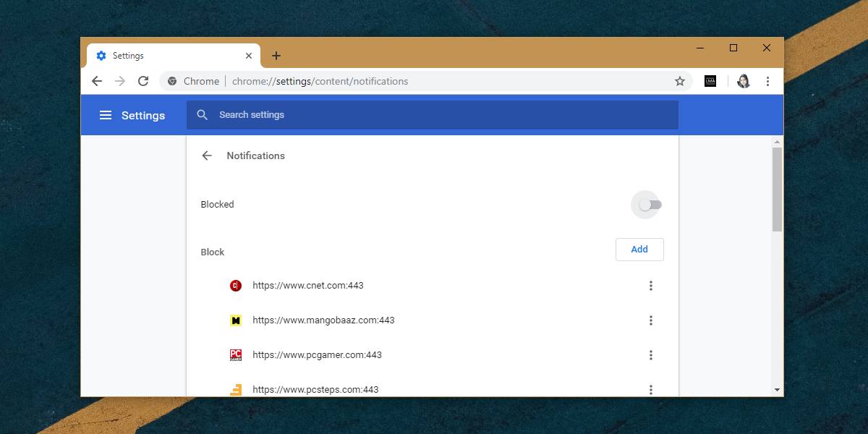Open the Chrome three-dot menu
Image resolution: width=868 pixels, height=434 pixels.
pos(767,81)
